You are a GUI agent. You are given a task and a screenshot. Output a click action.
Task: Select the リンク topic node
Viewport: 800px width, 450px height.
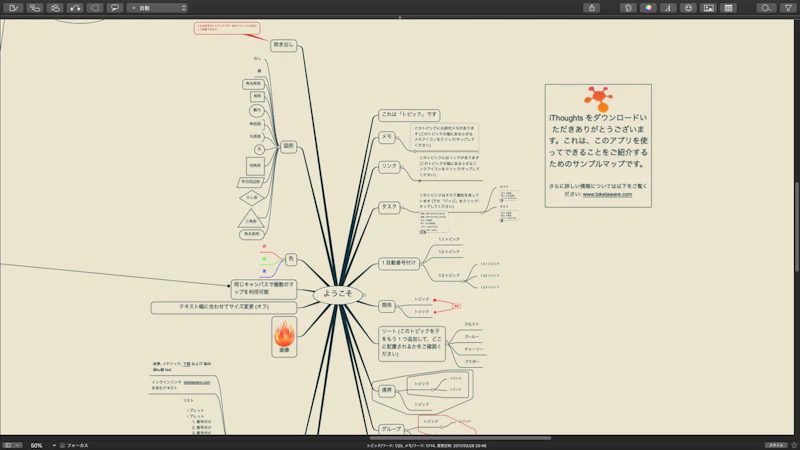click(388, 165)
